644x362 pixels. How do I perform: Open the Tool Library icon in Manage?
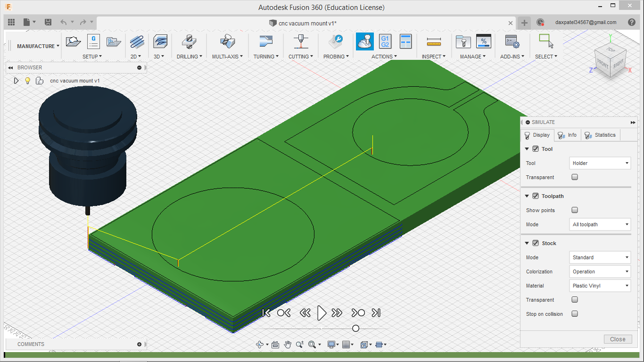[463, 41]
